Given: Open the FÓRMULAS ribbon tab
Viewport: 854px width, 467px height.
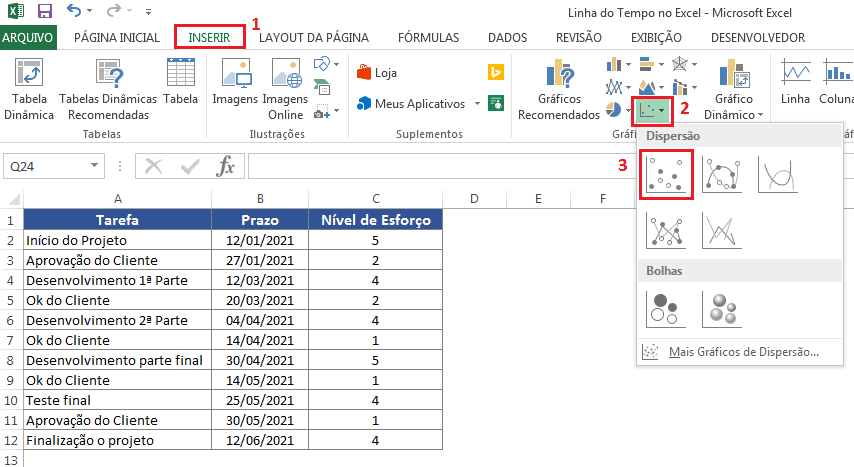Looking at the screenshot, I should pyautogui.click(x=428, y=37).
